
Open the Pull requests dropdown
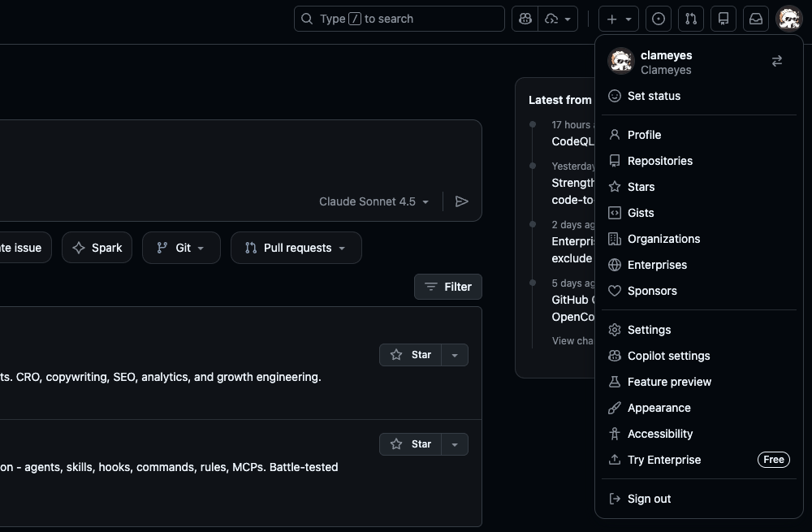point(296,248)
